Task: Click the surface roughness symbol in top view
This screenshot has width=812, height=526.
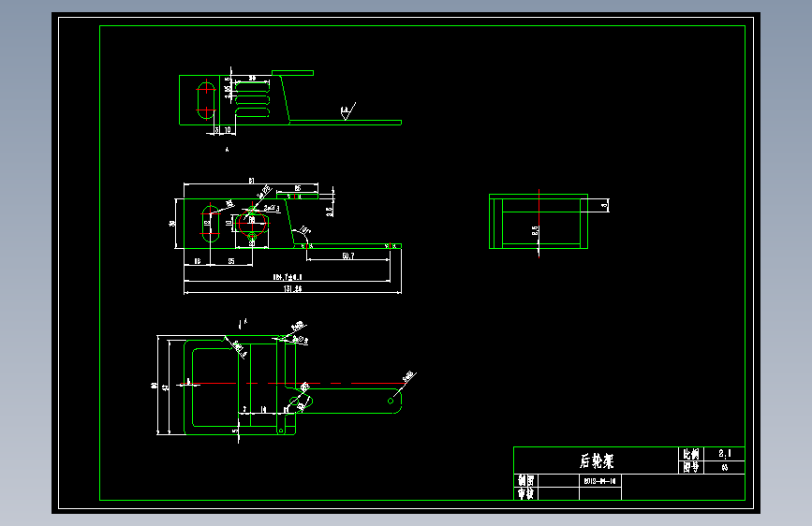Action: click(347, 111)
